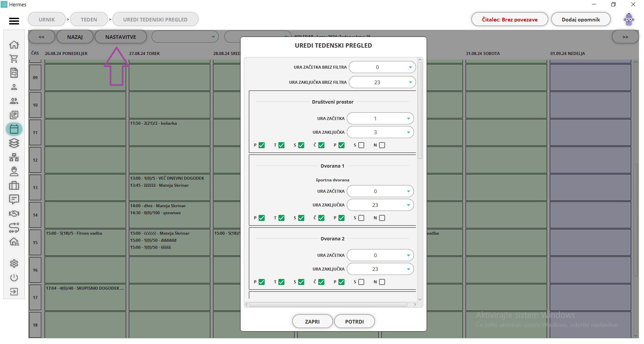The width and height of the screenshot is (644, 344).
Task: Open the chat message icon
Action: point(14,199)
